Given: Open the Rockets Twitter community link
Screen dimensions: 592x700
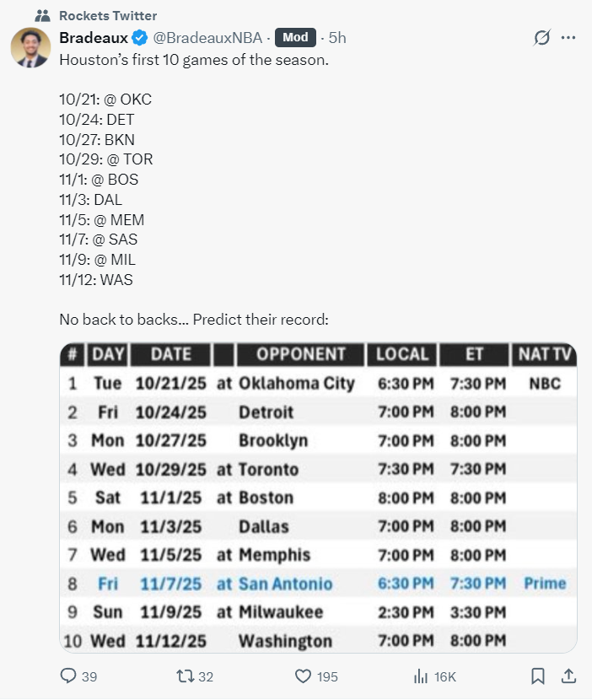Looking at the screenshot, I should coord(108,16).
